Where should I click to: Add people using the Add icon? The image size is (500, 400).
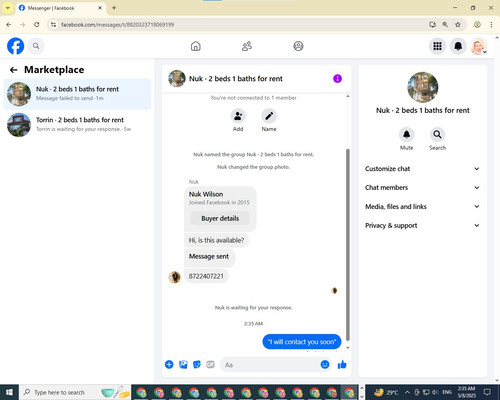(x=238, y=116)
